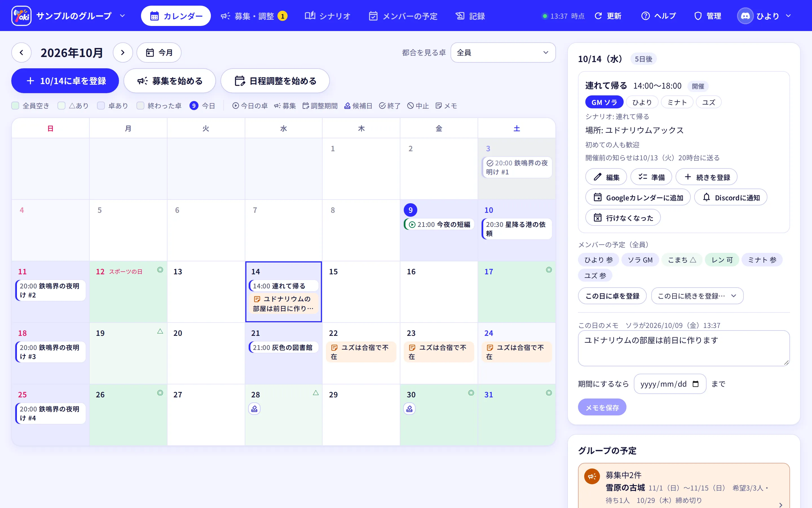Click the Googleカレンダーに追加 button
Image resolution: width=812 pixels, height=508 pixels.
pyautogui.click(x=638, y=198)
